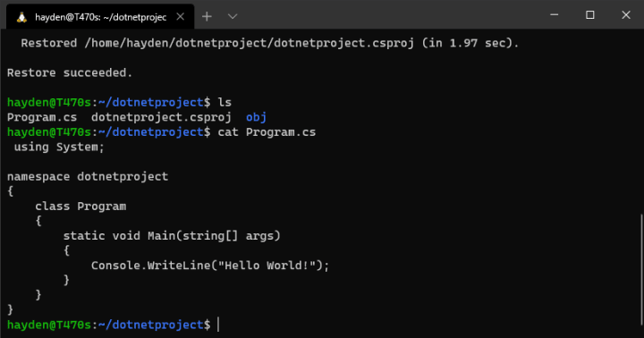
Task: Click the blue obj directory name
Action: click(257, 117)
